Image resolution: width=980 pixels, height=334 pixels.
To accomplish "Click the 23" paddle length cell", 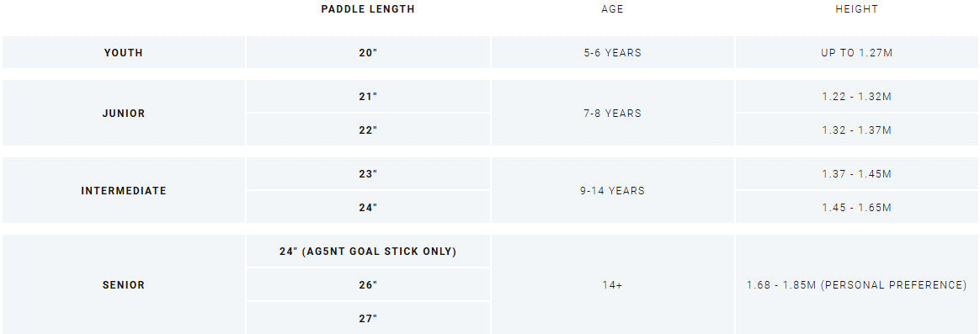I will [368, 173].
